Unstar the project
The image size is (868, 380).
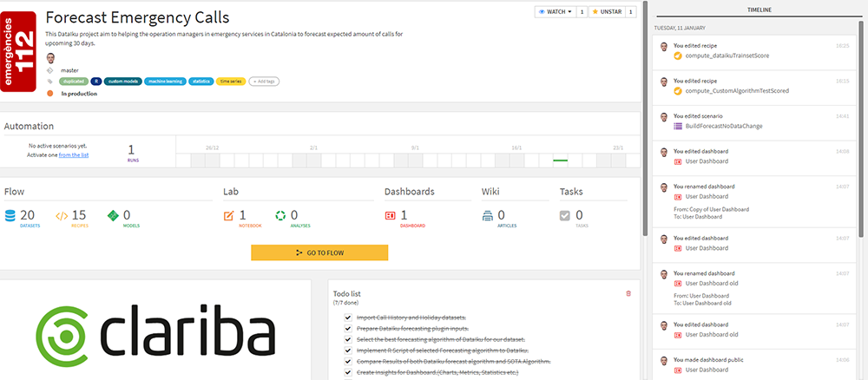pyautogui.click(x=607, y=11)
